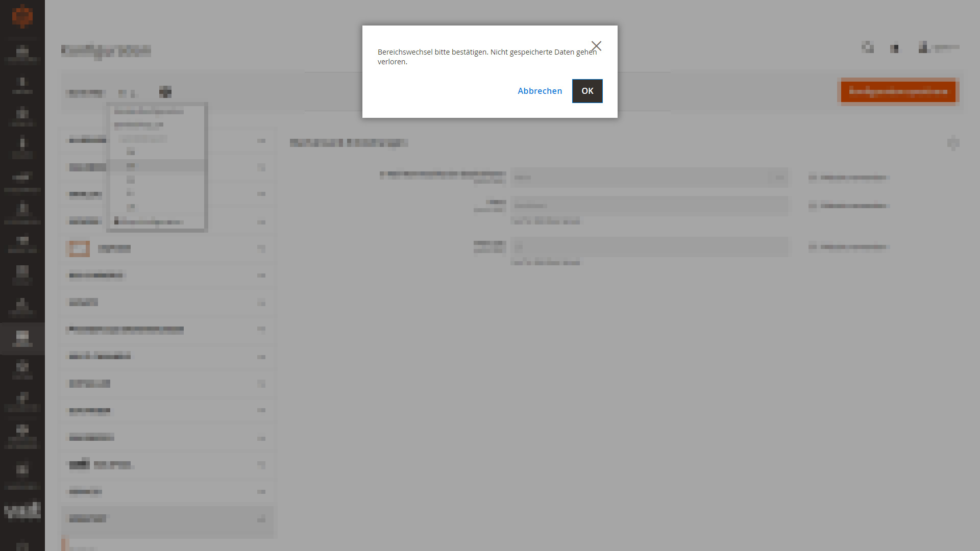Viewport: 980px width, 551px height.
Task: Select the Stores menu entry in the sidebar
Action: coord(22,338)
